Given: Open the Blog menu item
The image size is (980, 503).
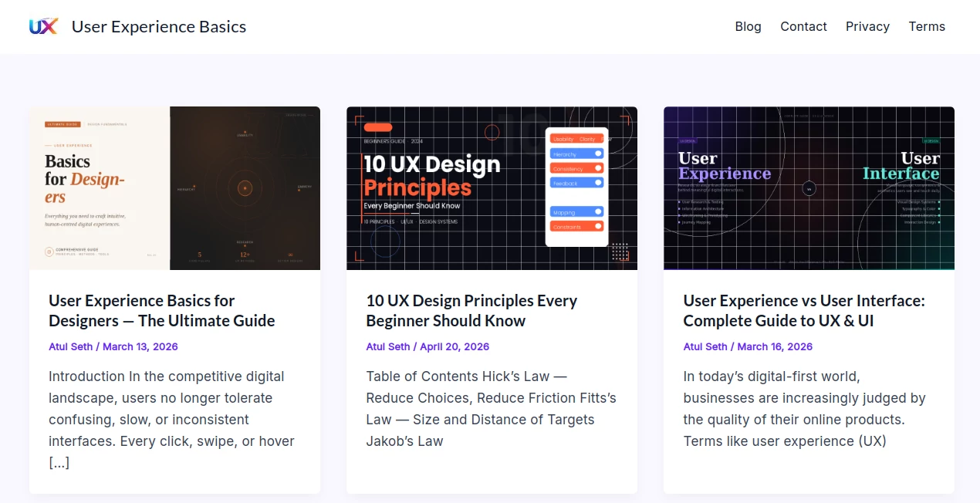Looking at the screenshot, I should pos(748,26).
